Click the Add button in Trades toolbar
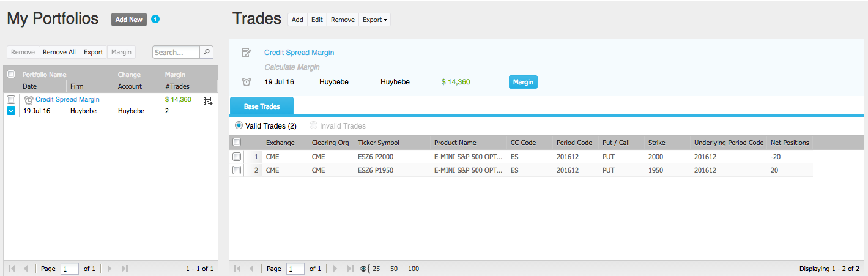The width and height of the screenshot is (868, 276). (297, 20)
